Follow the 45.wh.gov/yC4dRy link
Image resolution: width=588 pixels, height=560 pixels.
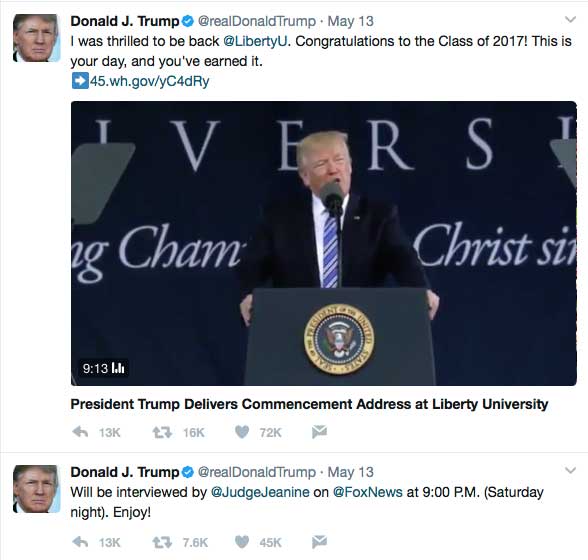click(149, 81)
